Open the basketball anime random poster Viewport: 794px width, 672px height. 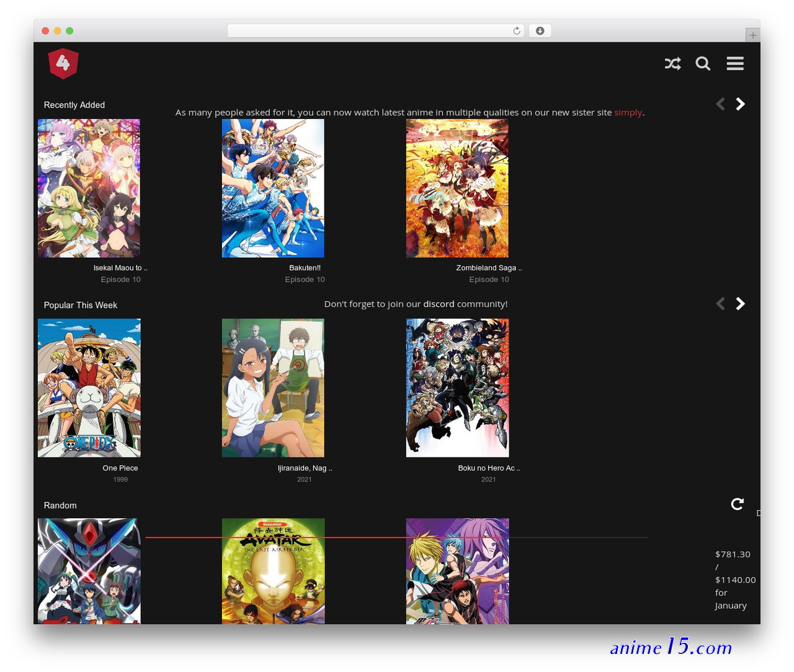point(457,571)
